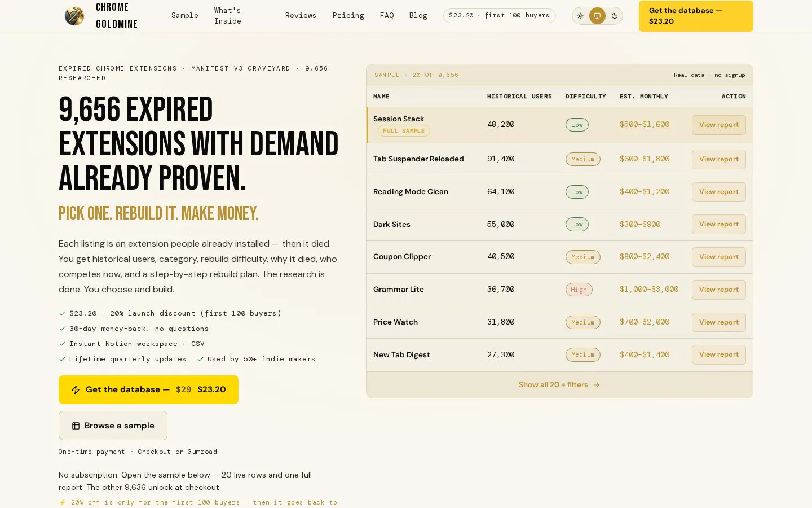View report for New Tab Digest

coord(718,354)
